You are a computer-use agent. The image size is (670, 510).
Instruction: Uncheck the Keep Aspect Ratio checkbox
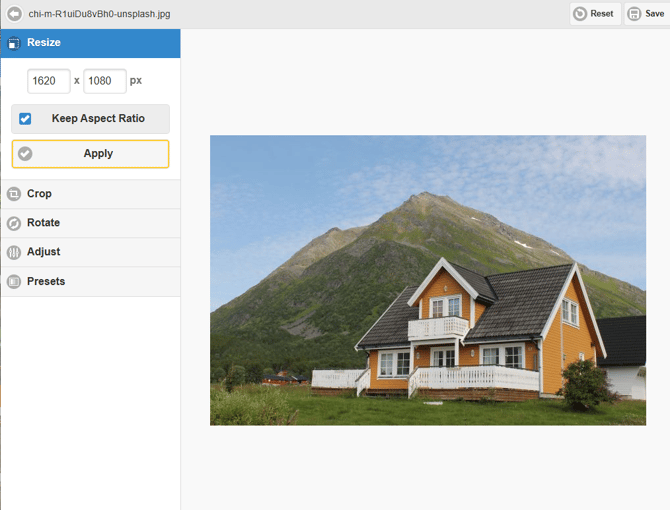point(25,119)
